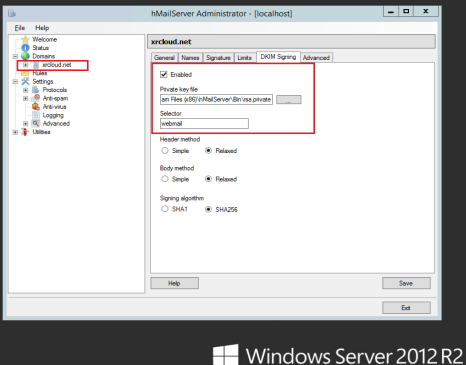
Task: Select Simple header method
Action: pyautogui.click(x=165, y=151)
